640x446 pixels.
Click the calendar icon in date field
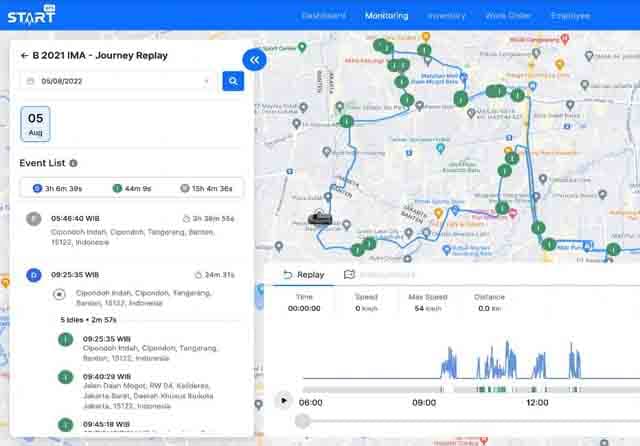[x=31, y=81]
